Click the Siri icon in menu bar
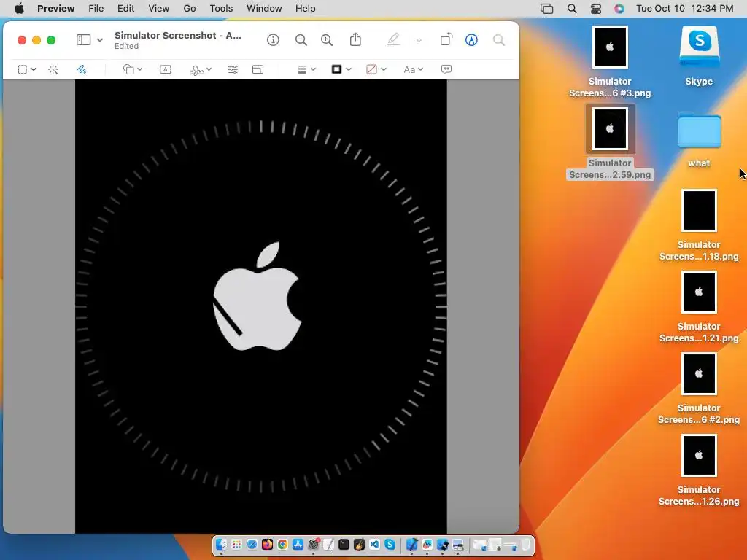Screen dimensions: 747x560 point(619,9)
